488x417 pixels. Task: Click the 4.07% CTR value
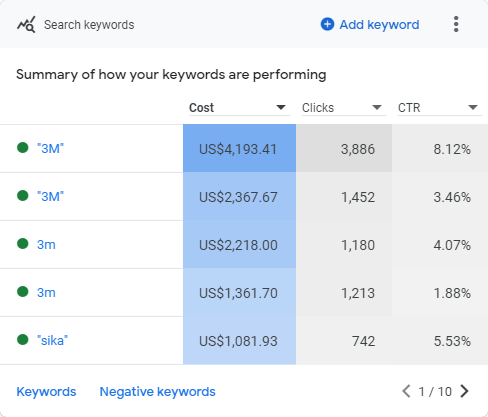tap(452, 245)
